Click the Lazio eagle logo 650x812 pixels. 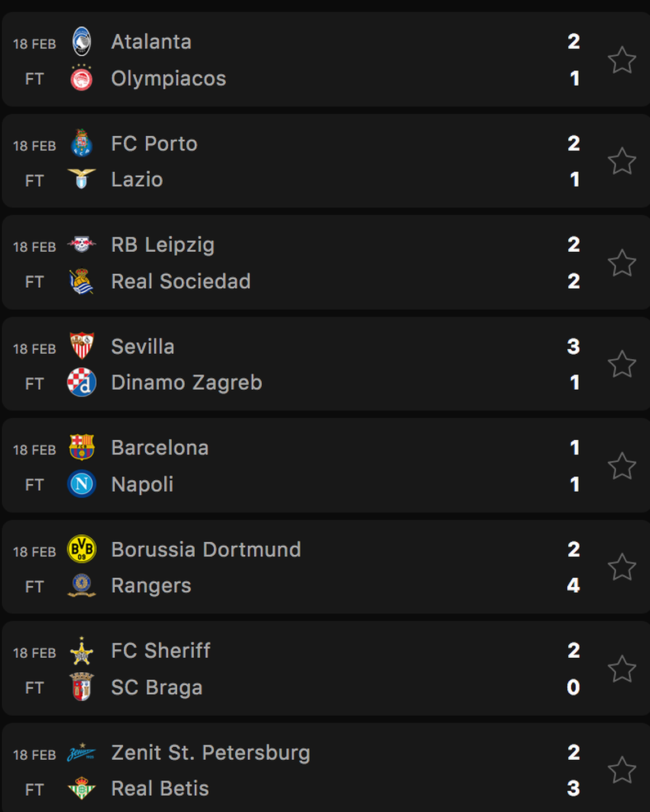(x=82, y=179)
